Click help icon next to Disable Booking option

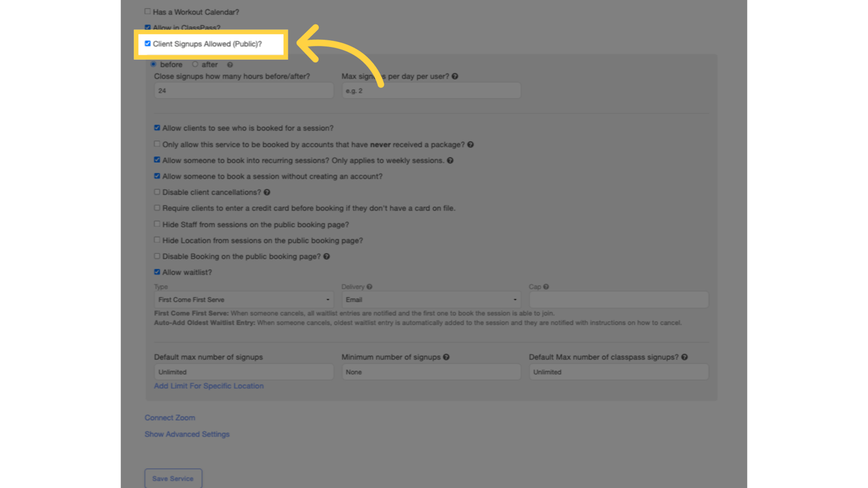point(327,256)
